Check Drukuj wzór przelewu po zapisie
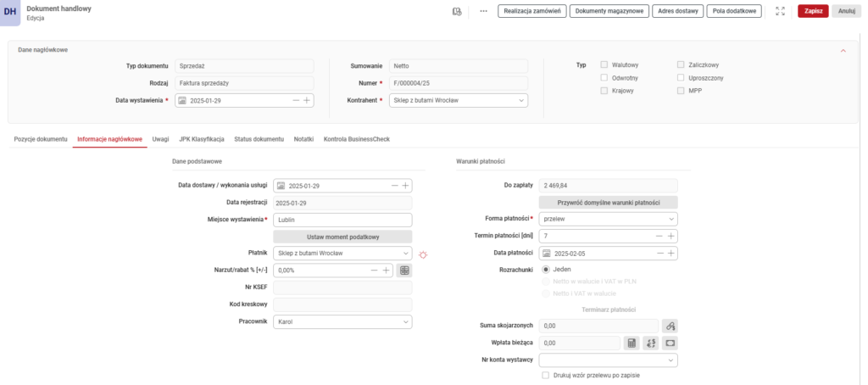 545,375
